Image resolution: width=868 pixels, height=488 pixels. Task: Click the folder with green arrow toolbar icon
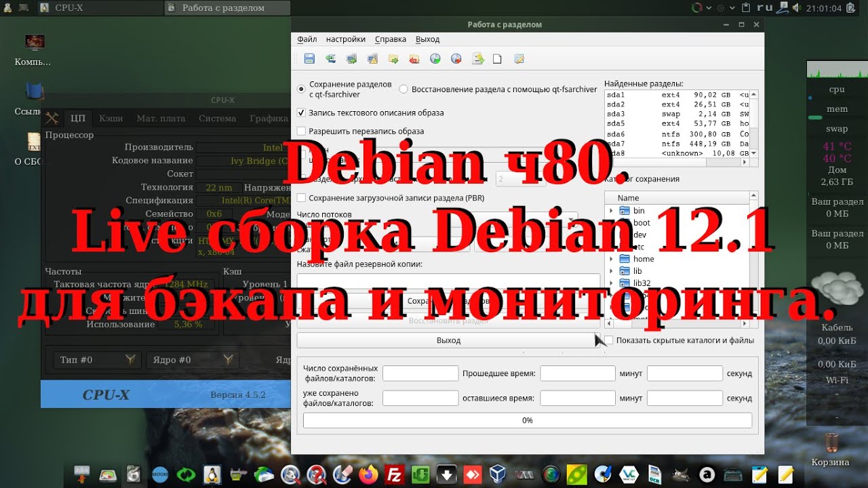click(x=393, y=59)
